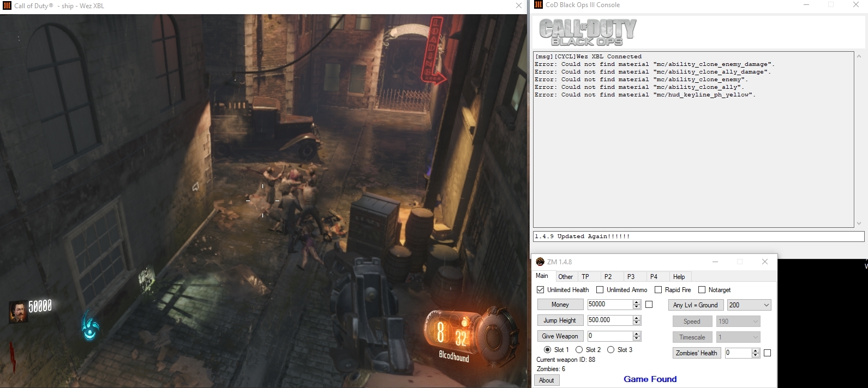Click the crosshair in the game view
The image size is (868, 388).
coord(262,201)
